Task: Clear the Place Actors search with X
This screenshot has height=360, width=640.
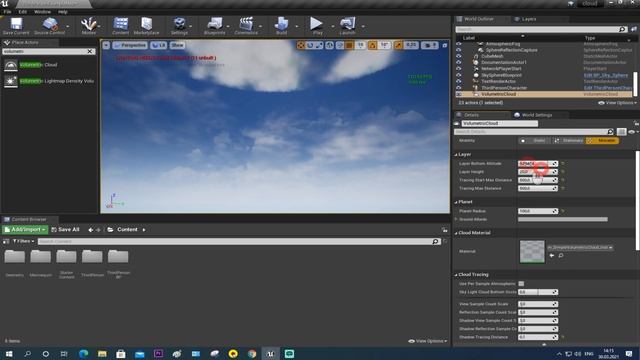Action: (x=90, y=51)
